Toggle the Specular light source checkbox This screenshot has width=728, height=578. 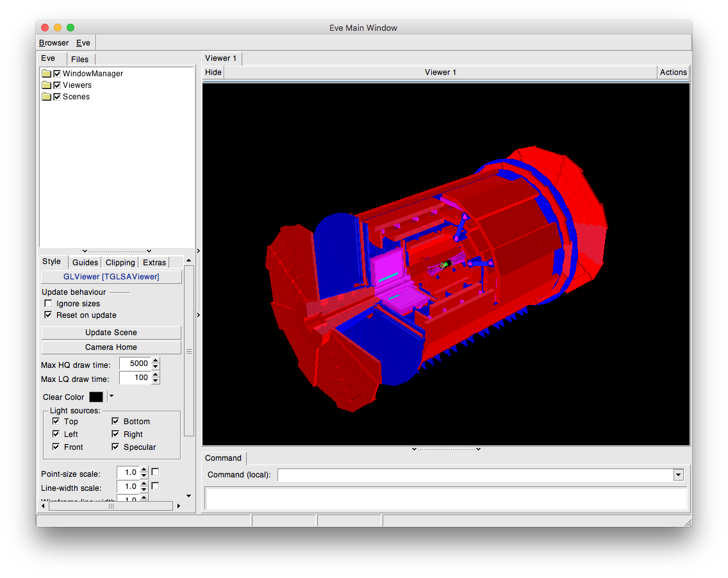tap(116, 447)
